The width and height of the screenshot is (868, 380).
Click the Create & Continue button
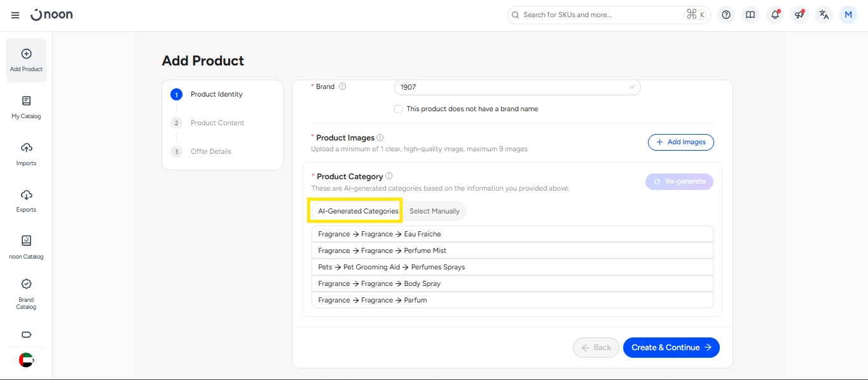pos(671,348)
